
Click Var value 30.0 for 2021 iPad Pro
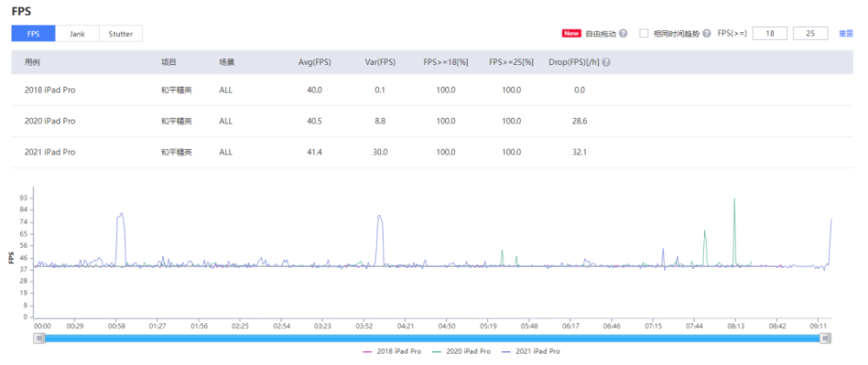tap(380, 152)
